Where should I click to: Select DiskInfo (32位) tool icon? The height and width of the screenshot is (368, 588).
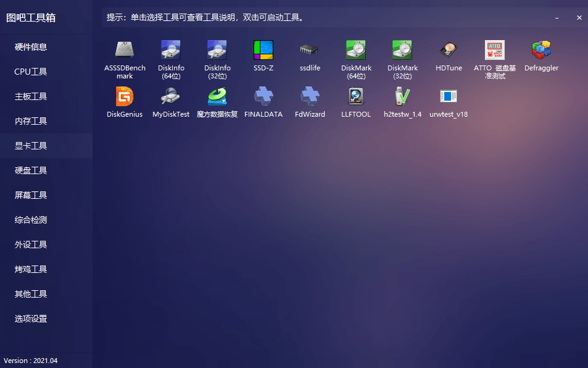coord(217,50)
